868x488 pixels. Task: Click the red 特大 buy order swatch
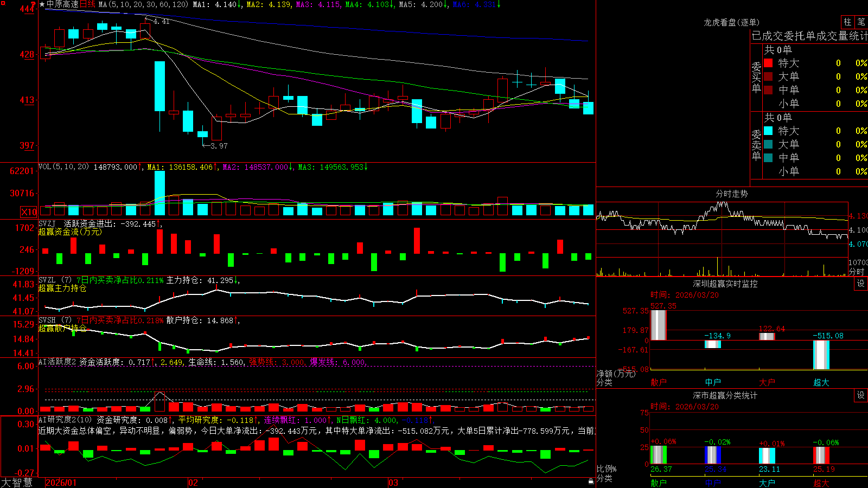pos(768,63)
